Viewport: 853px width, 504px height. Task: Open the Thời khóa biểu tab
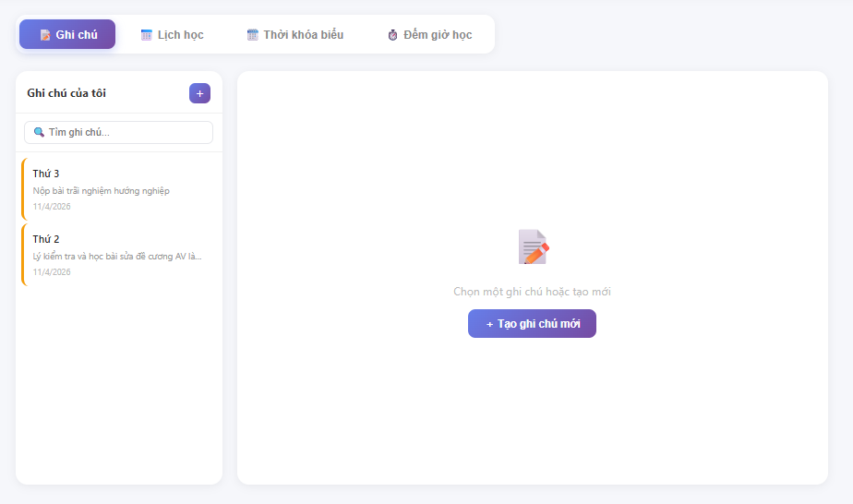294,35
